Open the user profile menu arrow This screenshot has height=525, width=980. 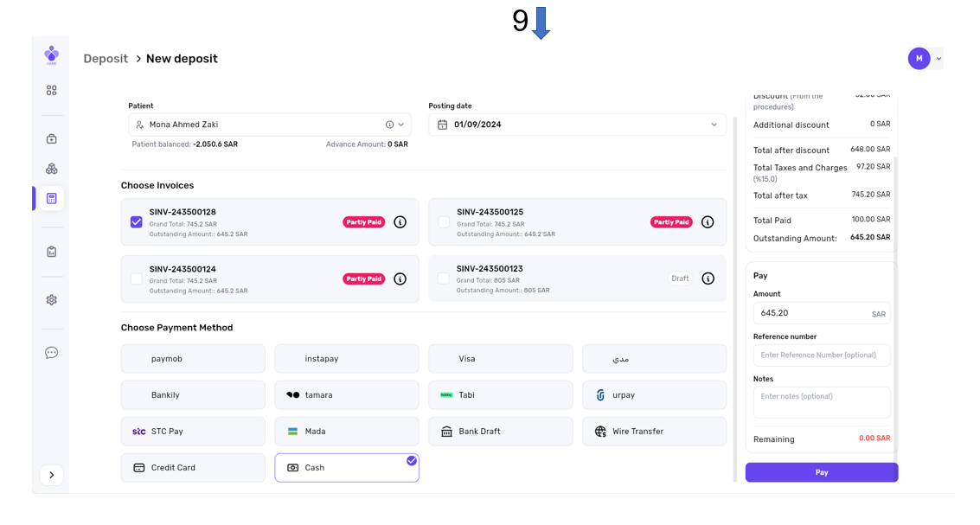[x=938, y=59]
